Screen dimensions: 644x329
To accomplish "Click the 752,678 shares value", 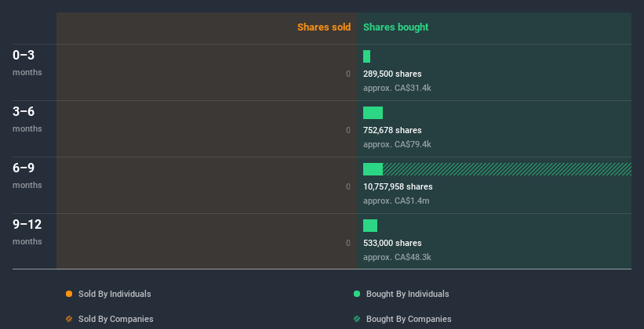I will click(392, 130).
